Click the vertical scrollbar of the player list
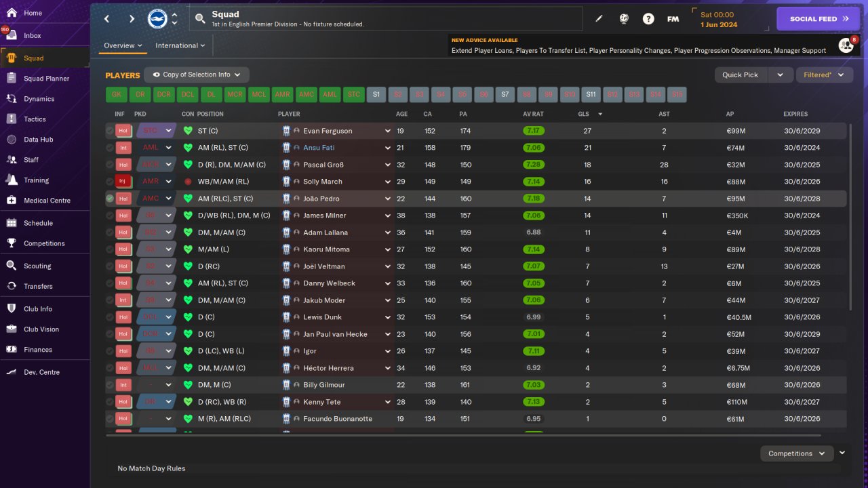Viewport: 868px width, 488px height. click(850, 217)
